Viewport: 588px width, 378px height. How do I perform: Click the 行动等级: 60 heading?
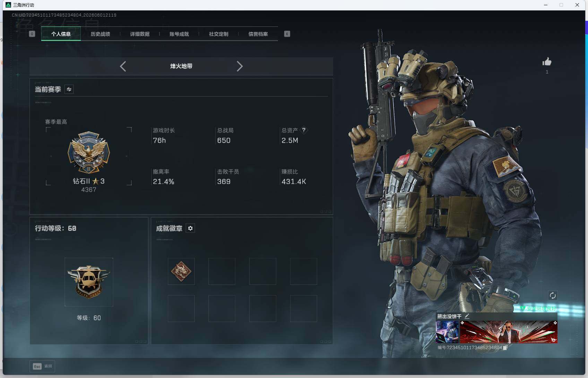55,228
